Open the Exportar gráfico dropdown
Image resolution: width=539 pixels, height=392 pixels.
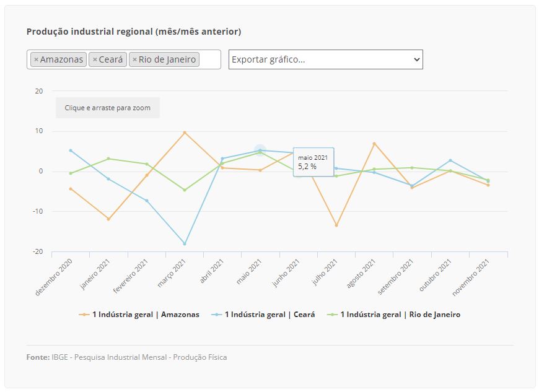(x=325, y=59)
